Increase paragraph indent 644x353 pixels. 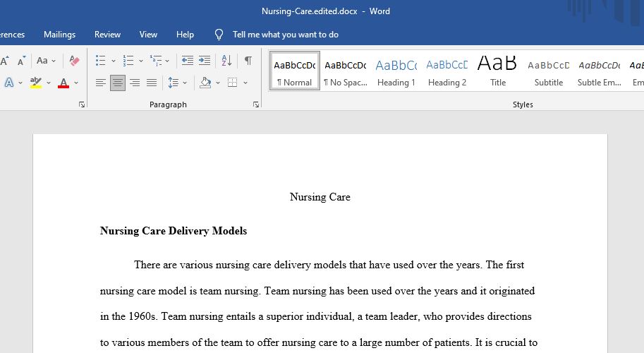pos(205,61)
